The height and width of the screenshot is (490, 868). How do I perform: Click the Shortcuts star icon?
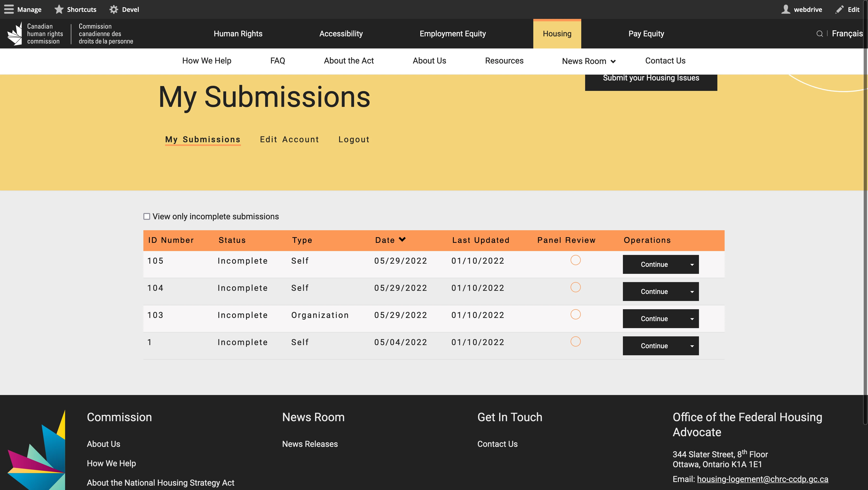(x=59, y=9)
